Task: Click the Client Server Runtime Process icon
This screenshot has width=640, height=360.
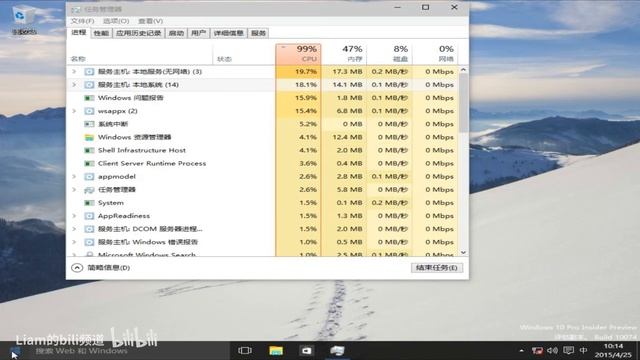Action: coord(89,163)
